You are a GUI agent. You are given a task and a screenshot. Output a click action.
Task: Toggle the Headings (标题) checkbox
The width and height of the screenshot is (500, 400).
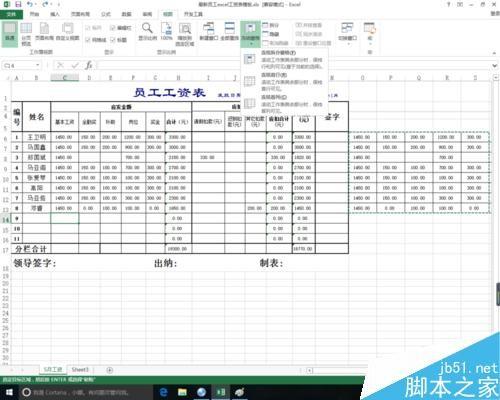click(x=118, y=40)
